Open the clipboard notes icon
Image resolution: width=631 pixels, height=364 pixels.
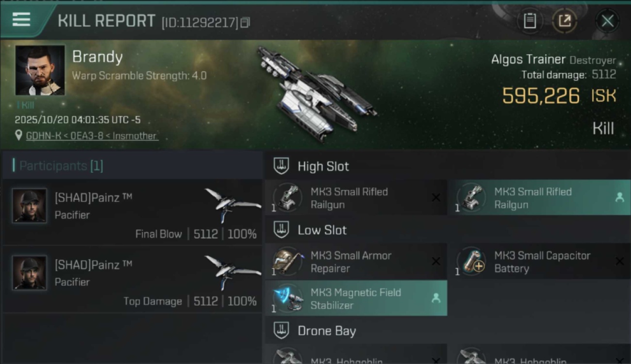pyautogui.click(x=530, y=21)
